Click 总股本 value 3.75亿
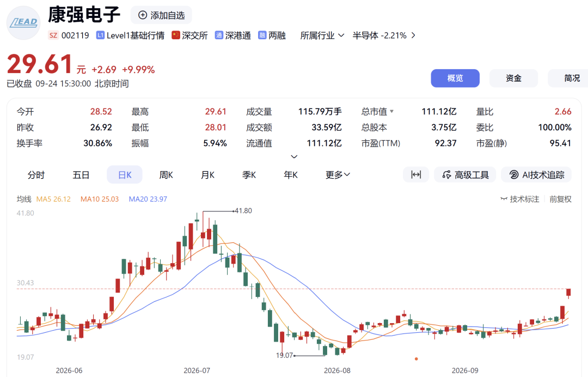This screenshot has width=588, height=377. click(444, 127)
